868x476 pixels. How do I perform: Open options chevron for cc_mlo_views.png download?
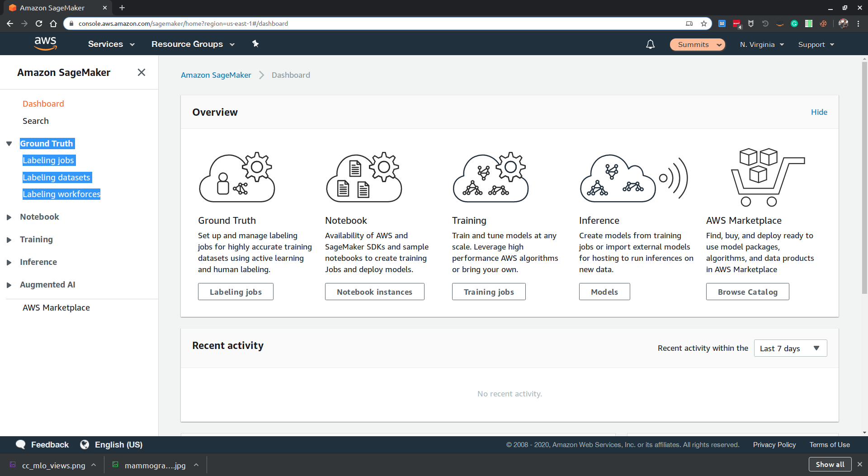point(94,465)
